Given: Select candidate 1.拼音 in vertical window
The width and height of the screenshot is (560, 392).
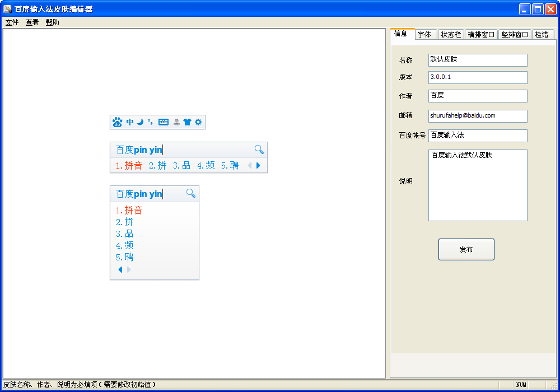Looking at the screenshot, I should coord(129,211).
